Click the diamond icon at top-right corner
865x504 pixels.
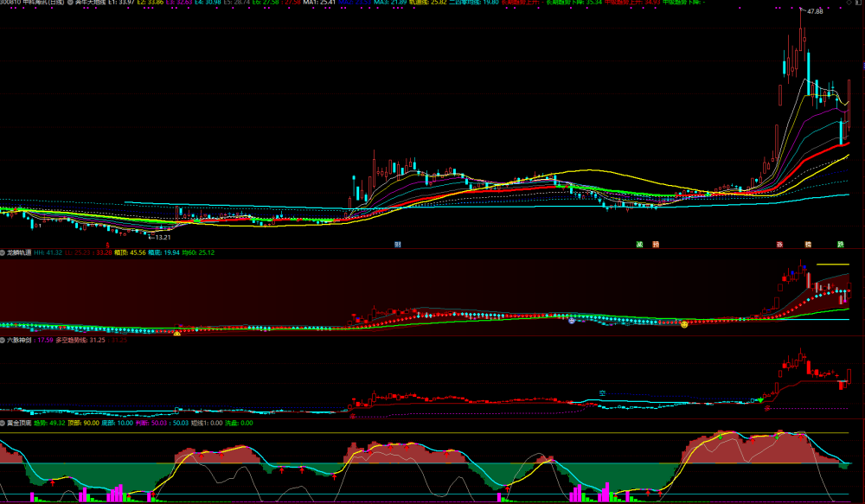[849, 3]
